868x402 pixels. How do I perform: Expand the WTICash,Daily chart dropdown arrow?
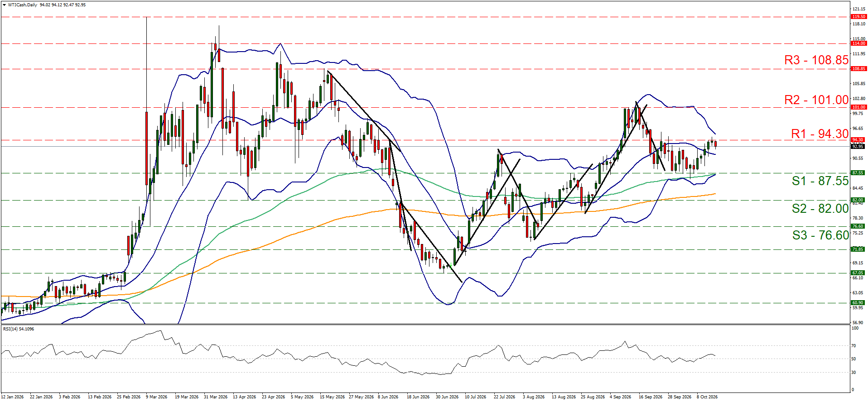point(4,5)
